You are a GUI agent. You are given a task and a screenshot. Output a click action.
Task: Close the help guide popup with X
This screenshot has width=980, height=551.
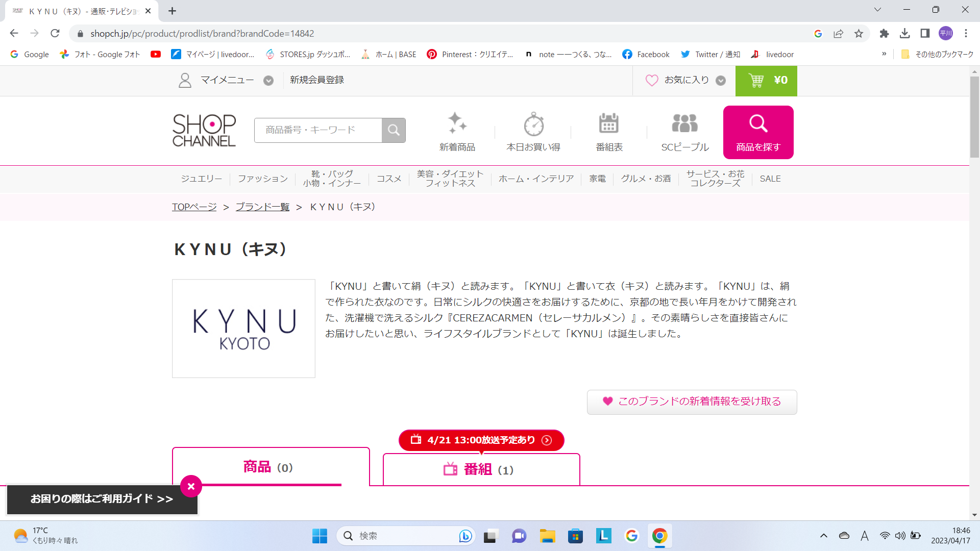[x=191, y=487]
